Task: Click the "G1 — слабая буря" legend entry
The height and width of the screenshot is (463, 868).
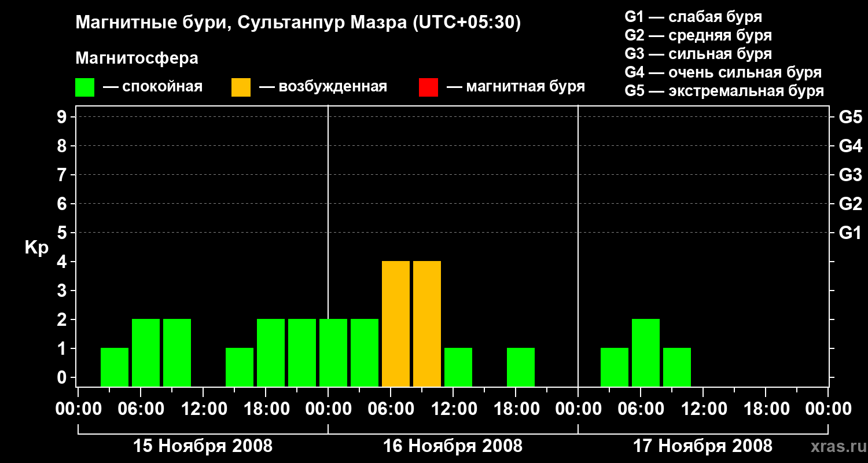Action: tap(693, 17)
